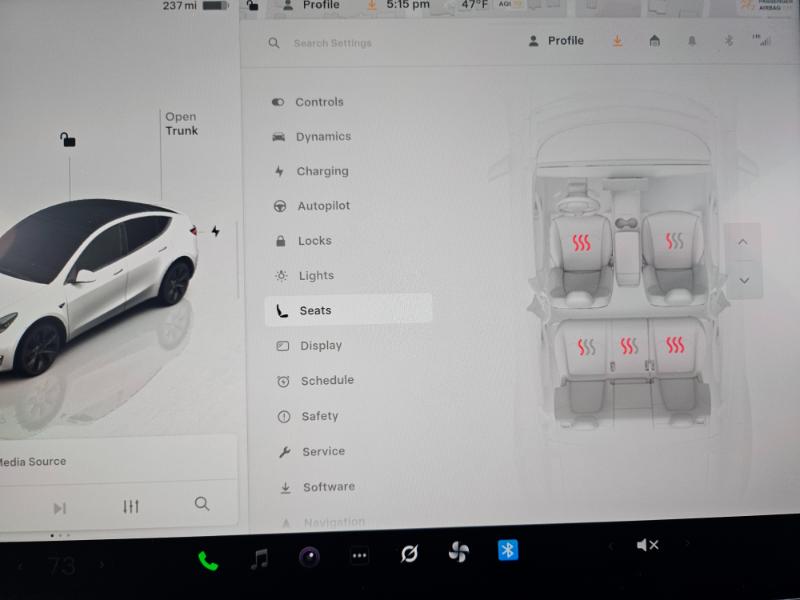The height and width of the screenshot is (600, 800).
Task: Tap the blue Bluetooth app icon in the dock
Action: tap(508, 550)
